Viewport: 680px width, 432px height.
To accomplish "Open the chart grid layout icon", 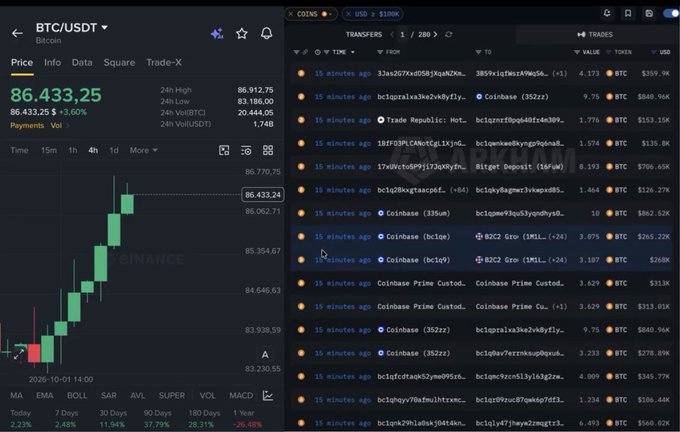I will [x=268, y=150].
